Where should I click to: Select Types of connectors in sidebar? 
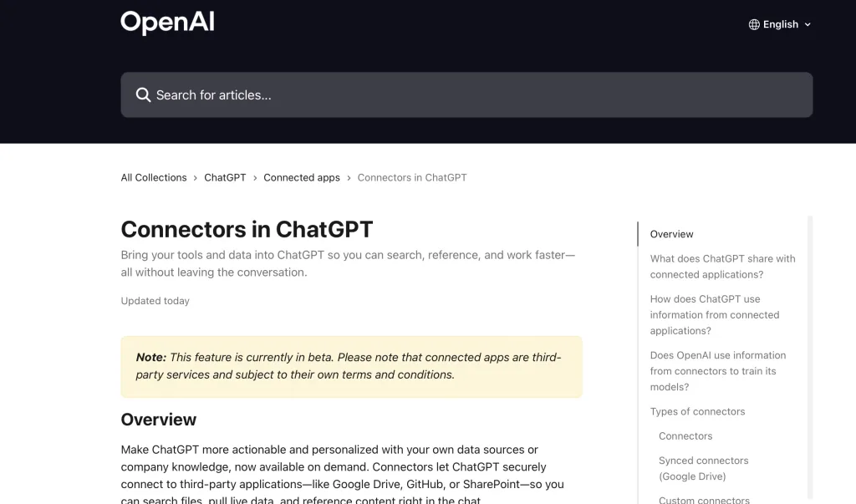(697, 412)
